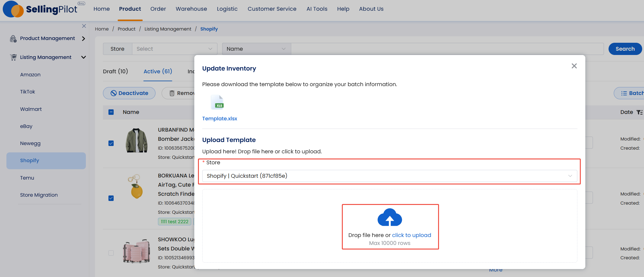Image resolution: width=644 pixels, height=277 pixels.
Task: Click the 'click to upload' link
Action: (x=412, y=235)
